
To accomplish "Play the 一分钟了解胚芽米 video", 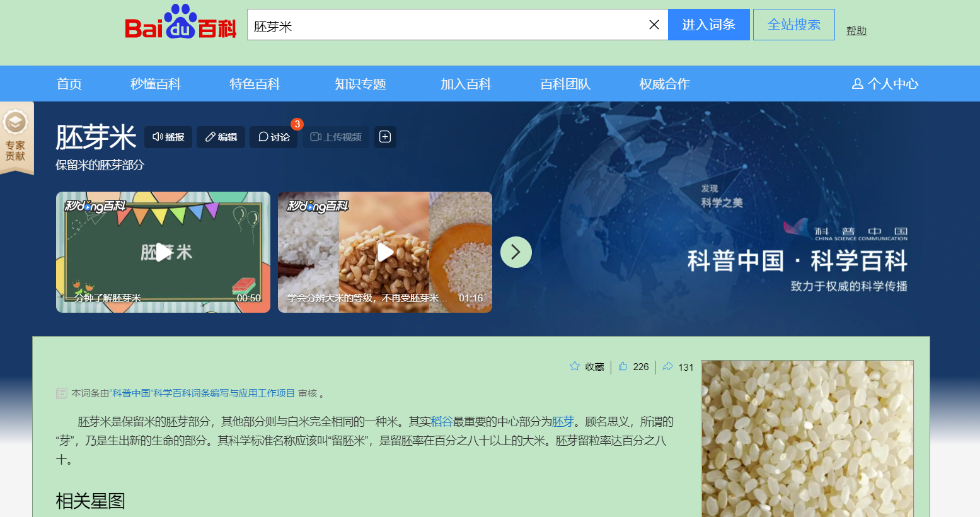I will click(x=163, y=252).
